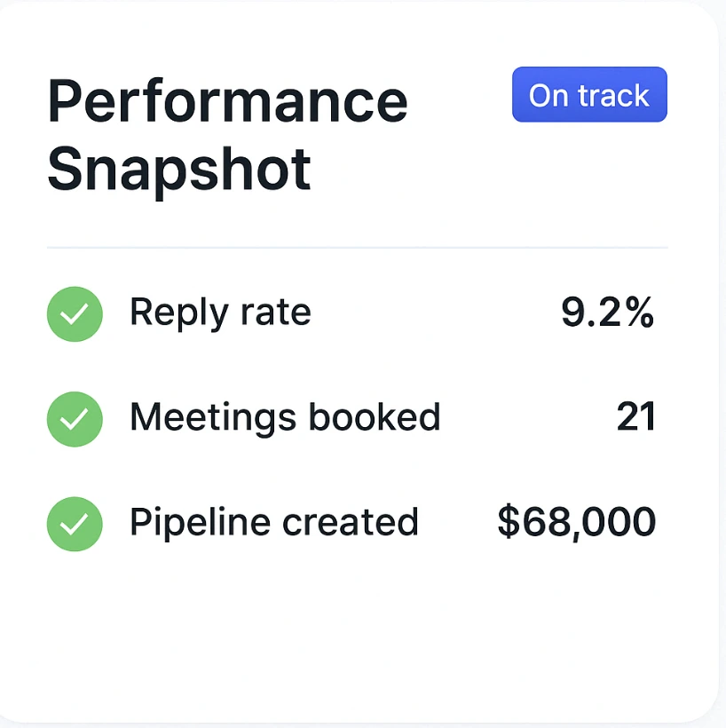Click the green check icon beside Reply rate

click(75, 314)
